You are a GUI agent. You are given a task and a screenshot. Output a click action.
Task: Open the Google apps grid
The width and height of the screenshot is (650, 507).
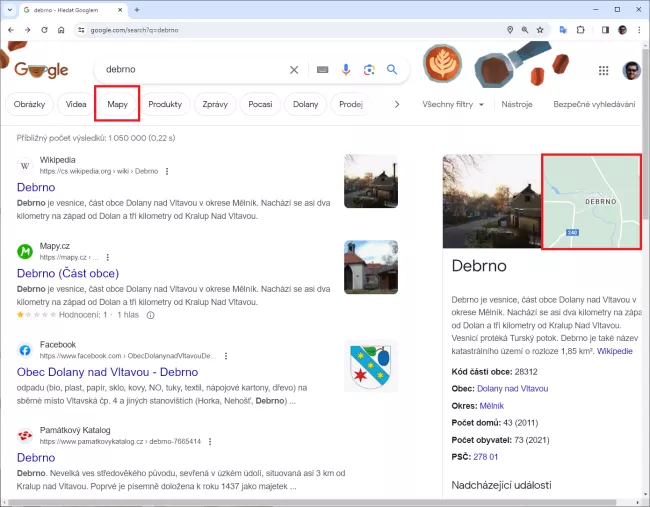pyautogui.click(x=604, y=70)
